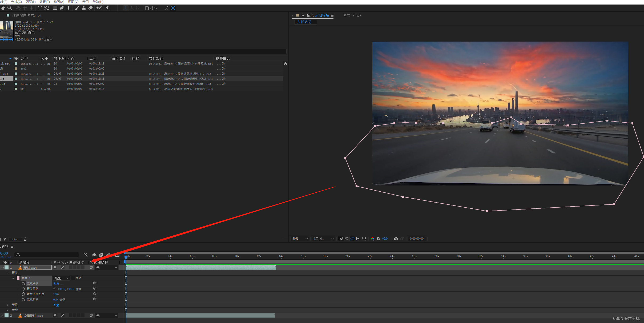Screen dimensions: 644x323
Task: Select the Pen tool in toolbar
Action: click(x=62, y=8)
